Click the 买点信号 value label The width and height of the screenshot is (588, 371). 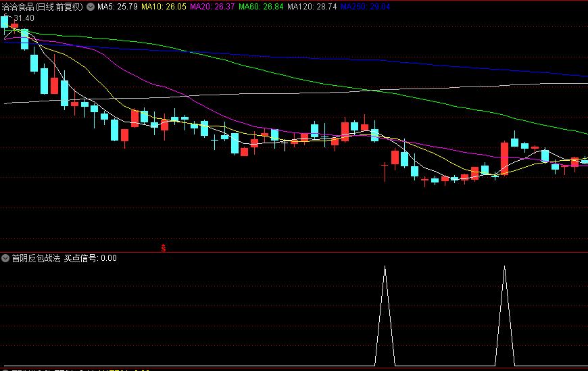coord(91,258)
